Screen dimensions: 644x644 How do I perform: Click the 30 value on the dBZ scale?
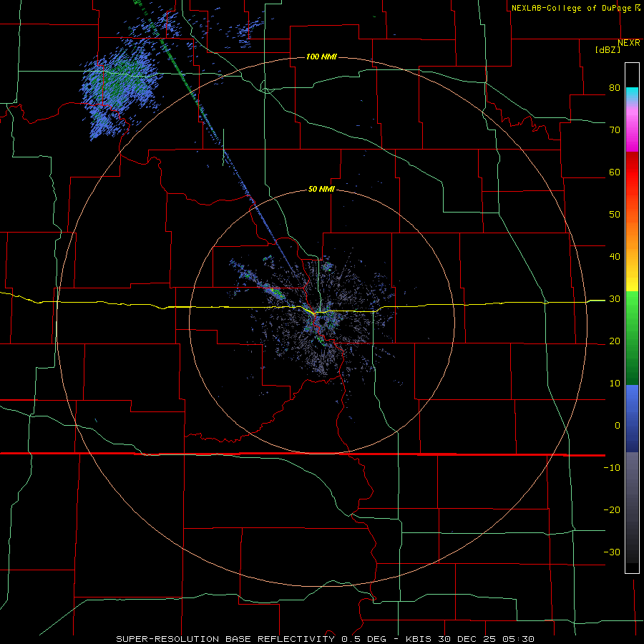point(615,299)
